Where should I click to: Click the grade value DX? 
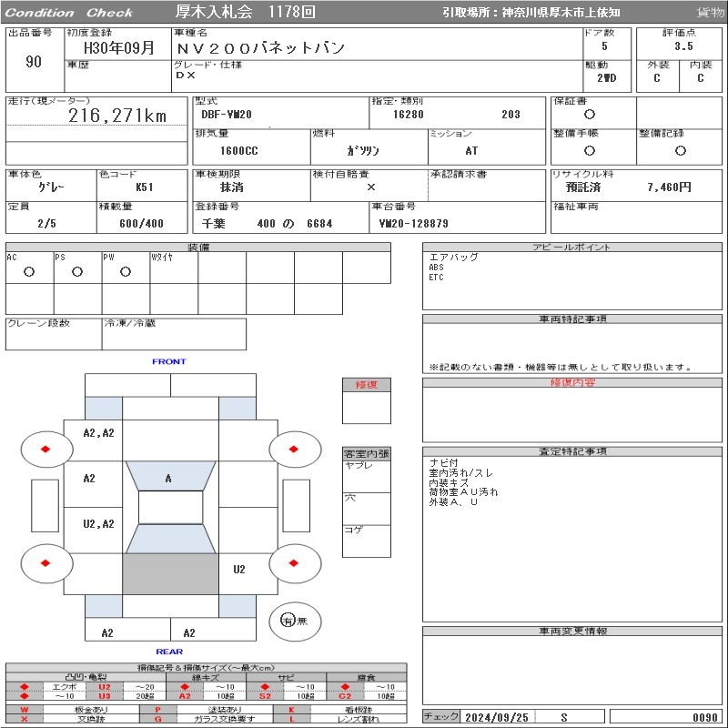(186, 75)
